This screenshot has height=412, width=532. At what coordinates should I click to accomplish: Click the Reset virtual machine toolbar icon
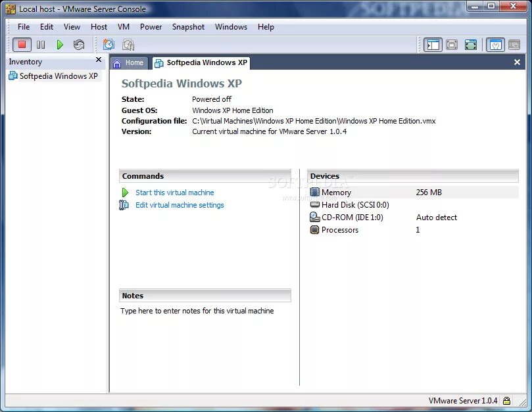click(79, 45)
